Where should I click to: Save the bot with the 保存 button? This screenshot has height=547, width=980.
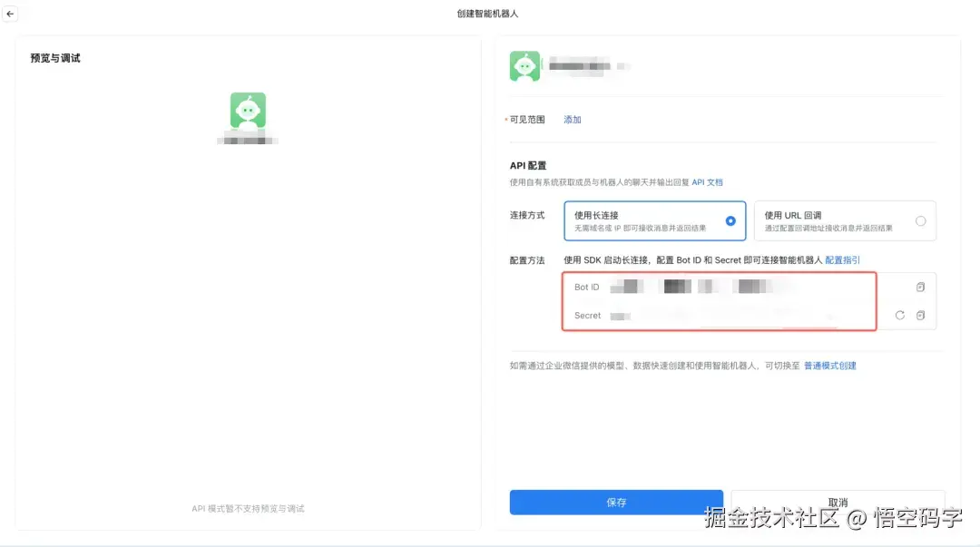(616, 502)
